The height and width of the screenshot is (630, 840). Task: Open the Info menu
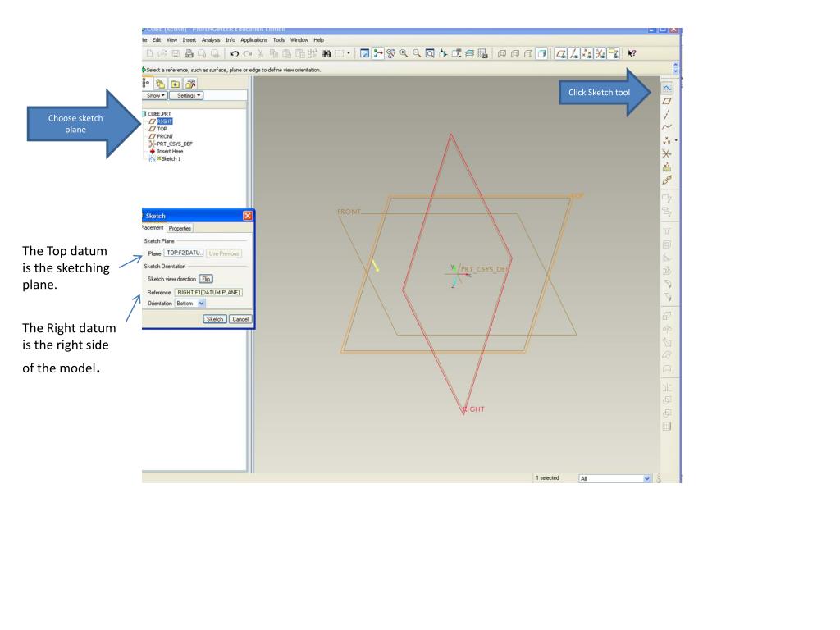pos(231,40)
